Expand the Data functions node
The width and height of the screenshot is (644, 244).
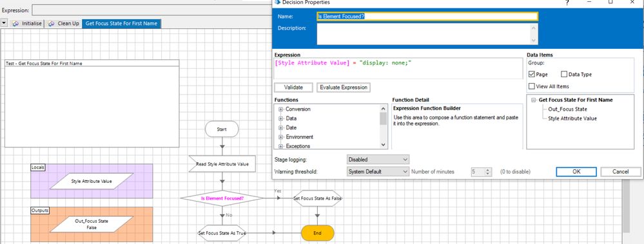click(x=281, y=118)
